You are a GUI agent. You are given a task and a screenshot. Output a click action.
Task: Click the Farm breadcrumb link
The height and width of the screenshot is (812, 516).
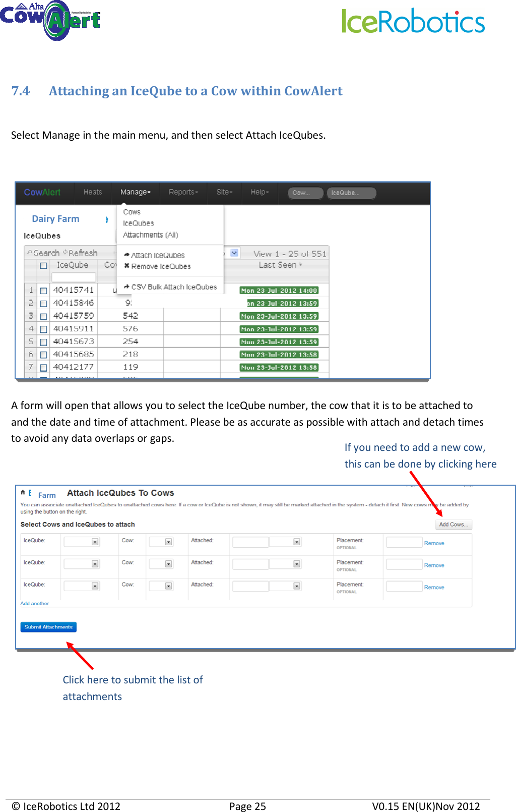(47, 495)
